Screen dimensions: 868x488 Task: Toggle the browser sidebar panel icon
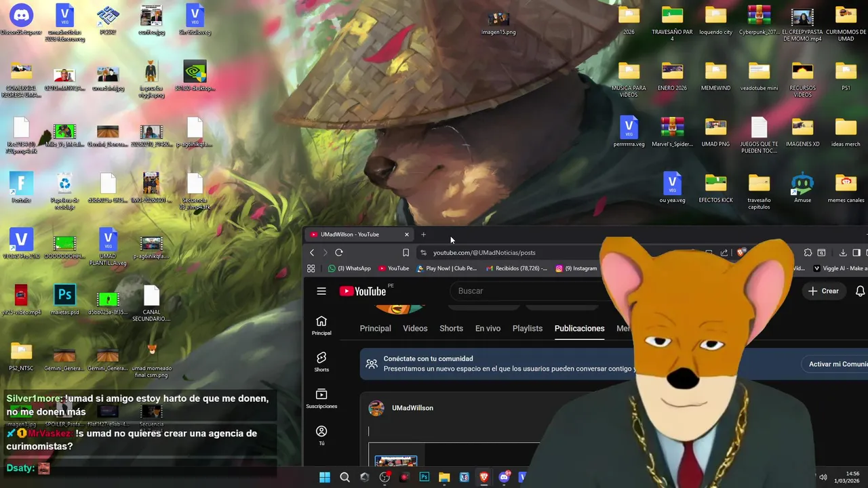click(856, 253)
